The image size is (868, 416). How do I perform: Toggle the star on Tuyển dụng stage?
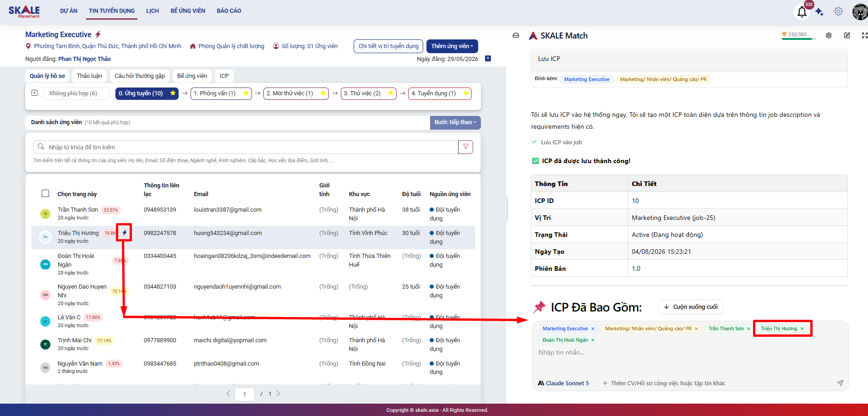pos(466,93)
